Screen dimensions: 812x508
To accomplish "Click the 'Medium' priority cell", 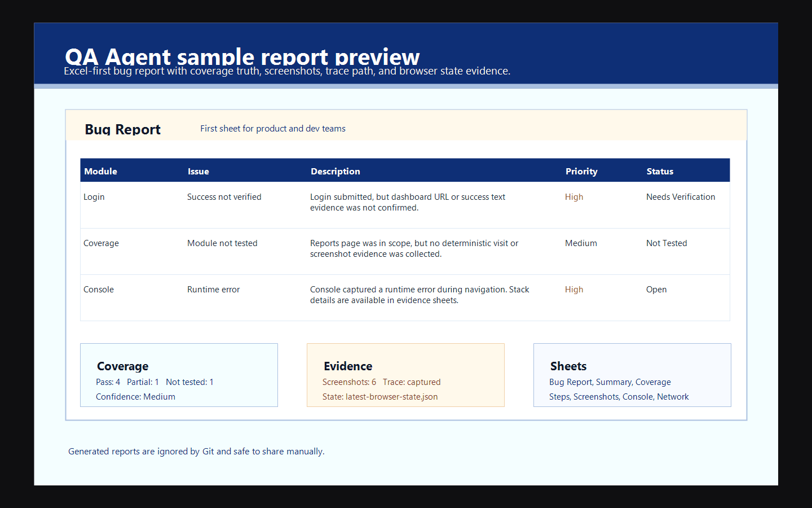I will (x=581, y=243).
